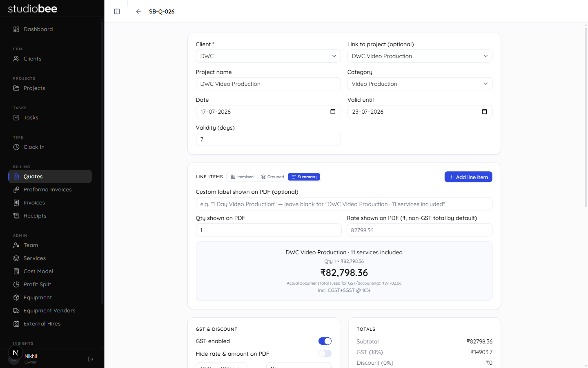This screenshot has height=368, width=588.
Task: Open the Client dropdown showing DWC
Action: [268, 56]
